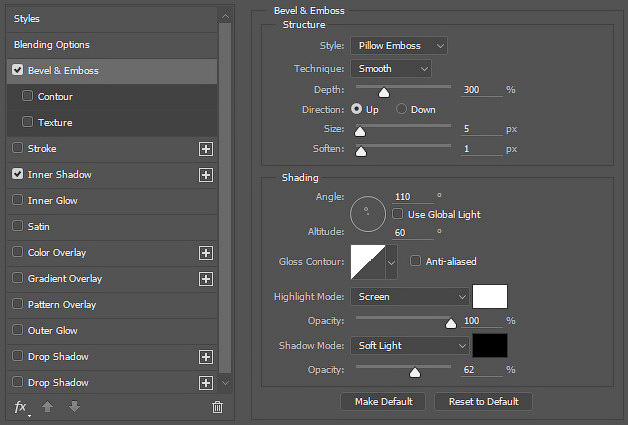Viewport: 628px width, 425px height.
Task: Click the move effect up arrow
Action: pyautogui.click(x=48, y=407)
